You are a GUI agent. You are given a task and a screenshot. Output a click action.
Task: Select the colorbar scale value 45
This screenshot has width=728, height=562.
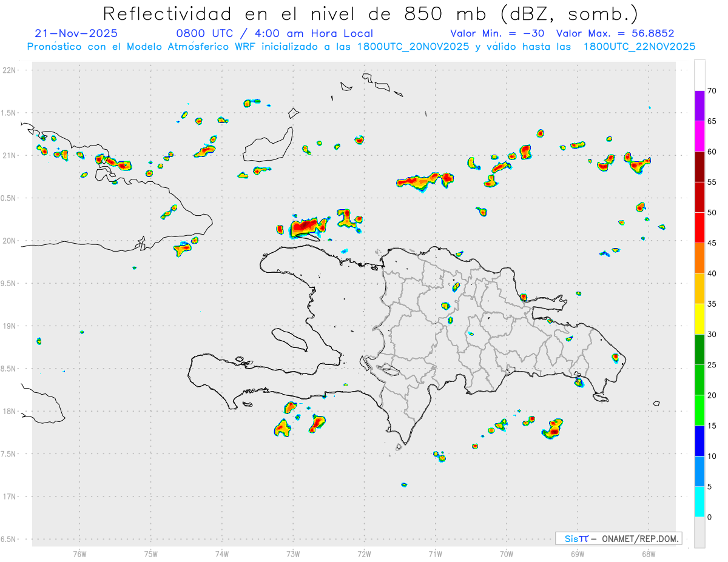tap(712, 243)
